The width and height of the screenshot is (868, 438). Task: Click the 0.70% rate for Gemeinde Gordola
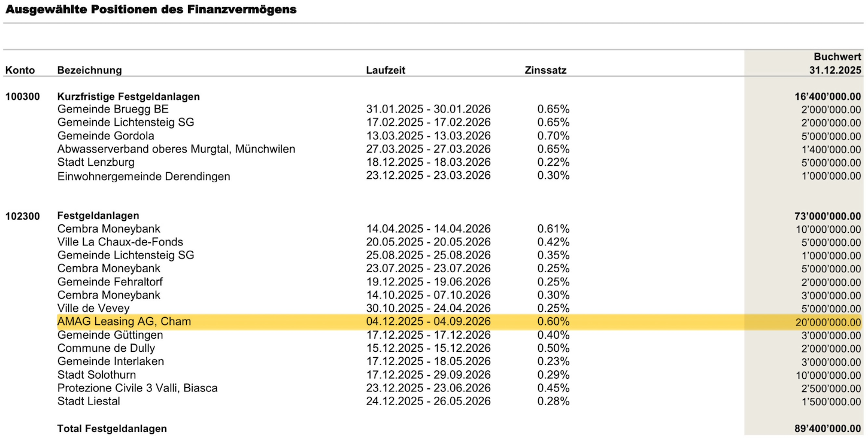(x=553, y=135)
